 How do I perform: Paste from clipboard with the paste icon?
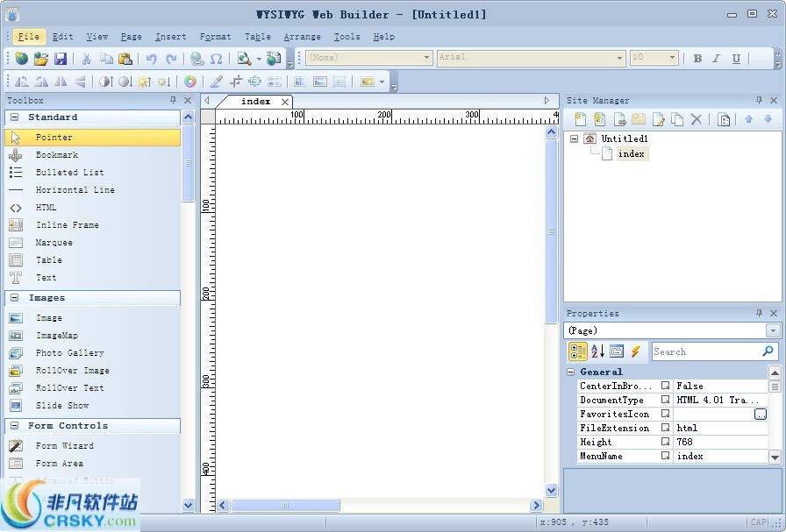(x=125, y=59)
